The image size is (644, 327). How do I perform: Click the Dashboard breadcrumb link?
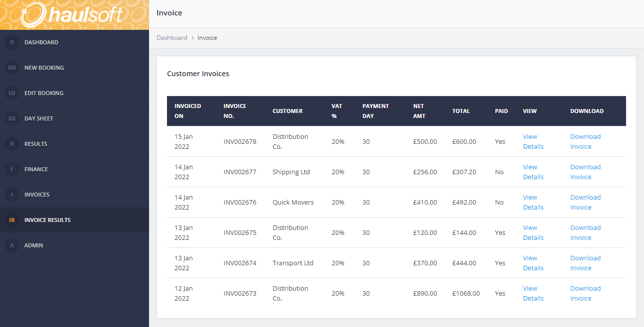point(172,38)
